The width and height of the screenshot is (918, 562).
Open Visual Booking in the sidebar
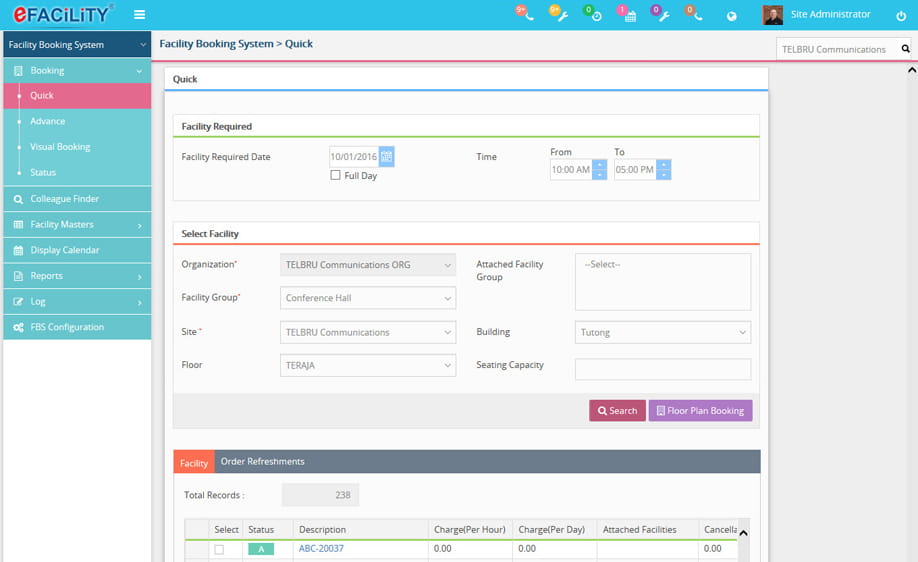60,147
